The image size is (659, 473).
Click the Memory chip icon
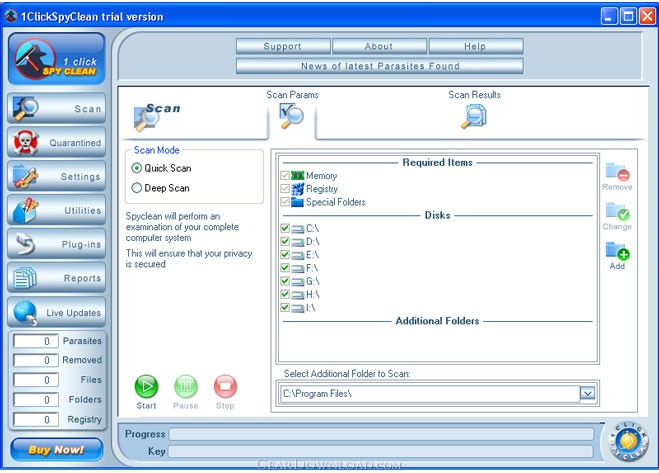click(x=298, y=175)
